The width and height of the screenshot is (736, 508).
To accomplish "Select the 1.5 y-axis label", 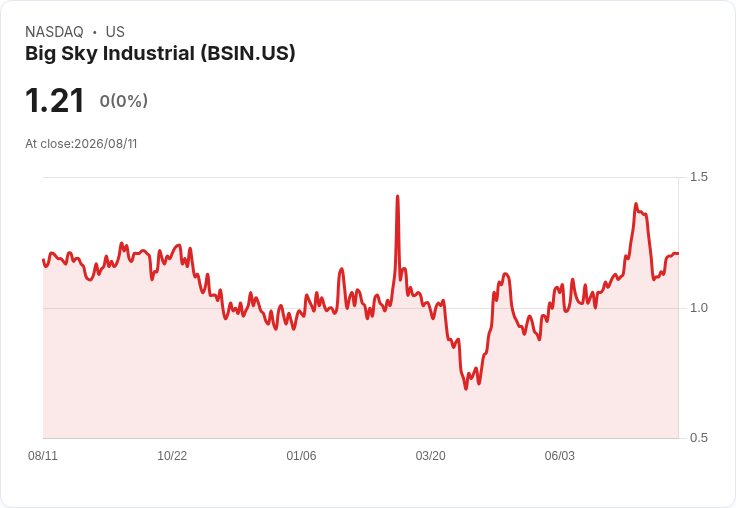I will click(x=698, y=177).
